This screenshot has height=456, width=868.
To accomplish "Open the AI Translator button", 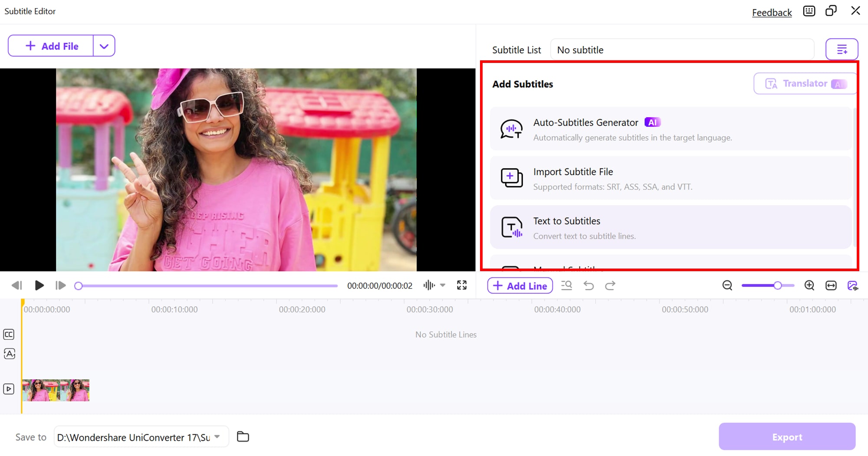I will tap(805, 83).
